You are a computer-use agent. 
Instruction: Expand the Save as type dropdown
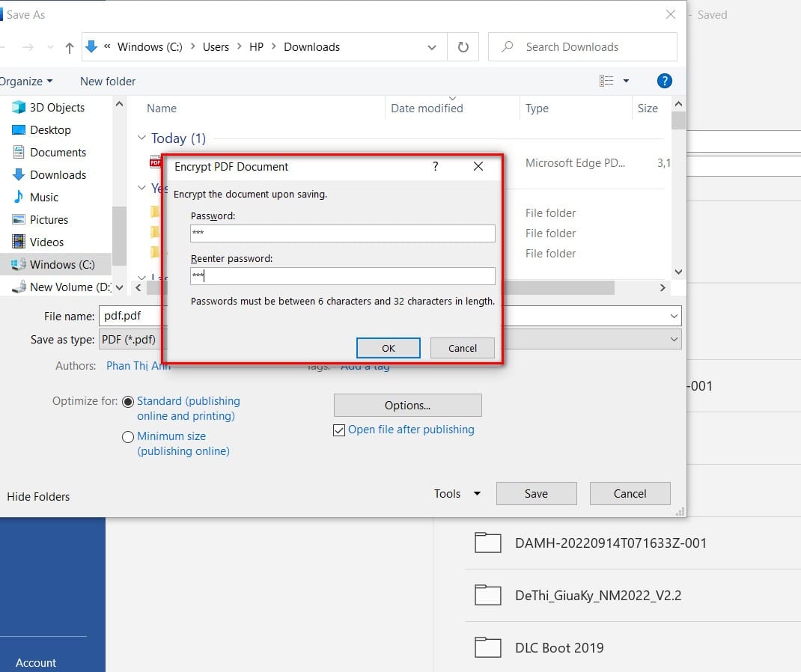tap(674, 340)
